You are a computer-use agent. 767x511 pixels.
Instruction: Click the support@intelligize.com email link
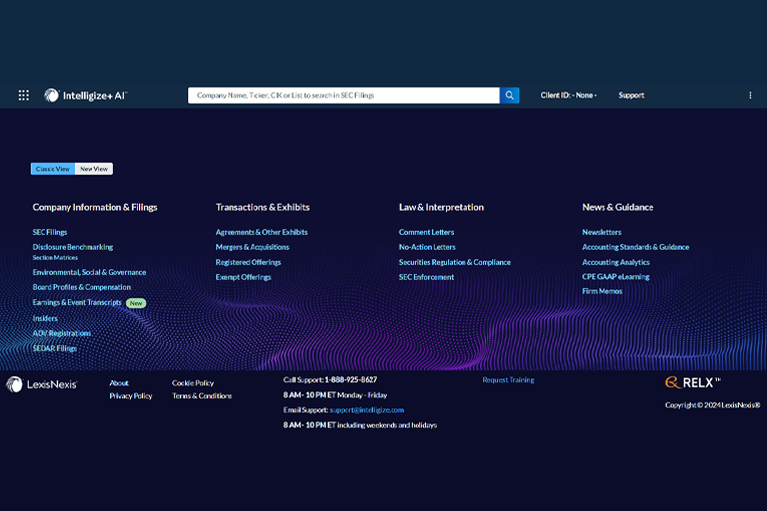pyautogui.click(x=367, y=410)
